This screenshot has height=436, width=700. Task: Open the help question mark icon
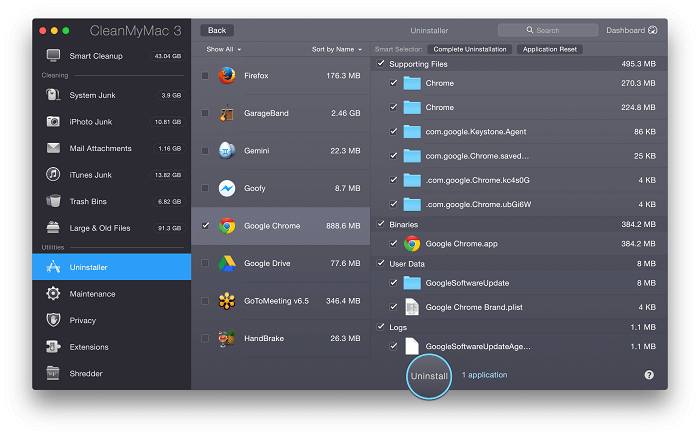click(649, 375)
